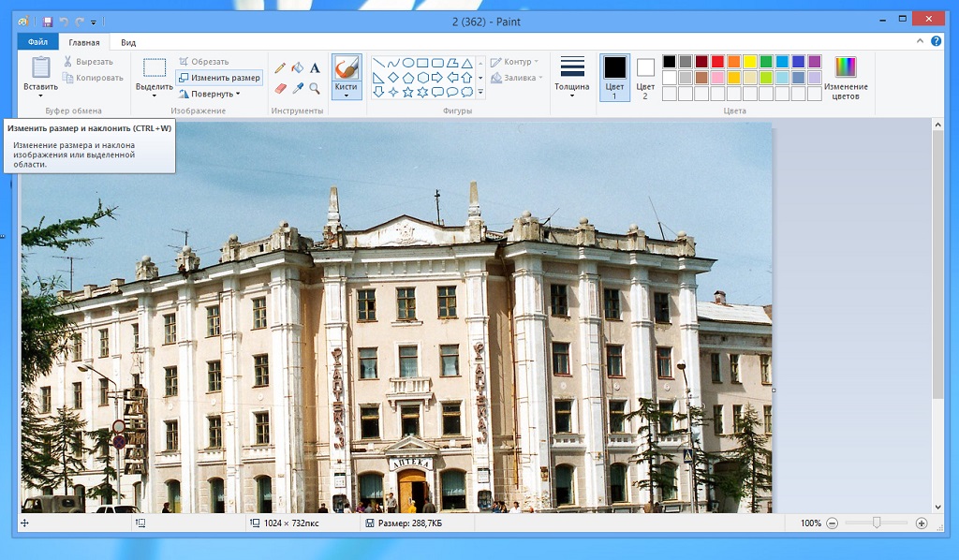
Task: Pick the red color swatch in palette
Action: [x=717, y=62]
